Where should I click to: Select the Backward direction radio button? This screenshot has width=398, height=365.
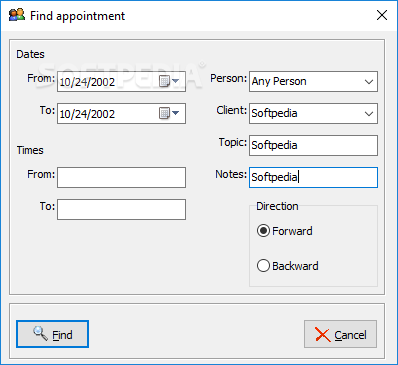click(263, 266)
